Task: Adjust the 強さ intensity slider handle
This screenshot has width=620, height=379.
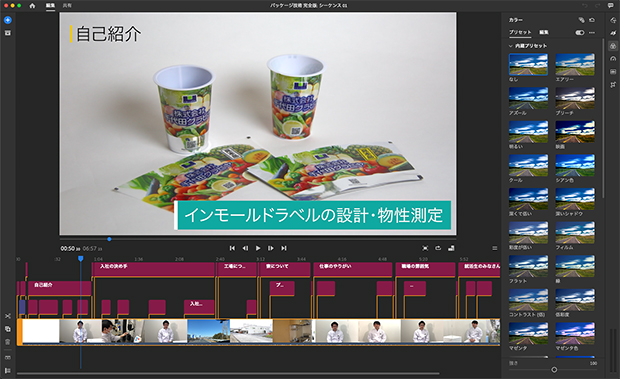Action: click(554, 370)
